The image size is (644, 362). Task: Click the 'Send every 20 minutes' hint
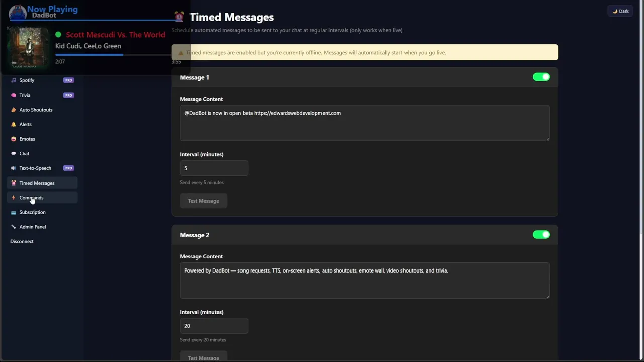point(203,340)
